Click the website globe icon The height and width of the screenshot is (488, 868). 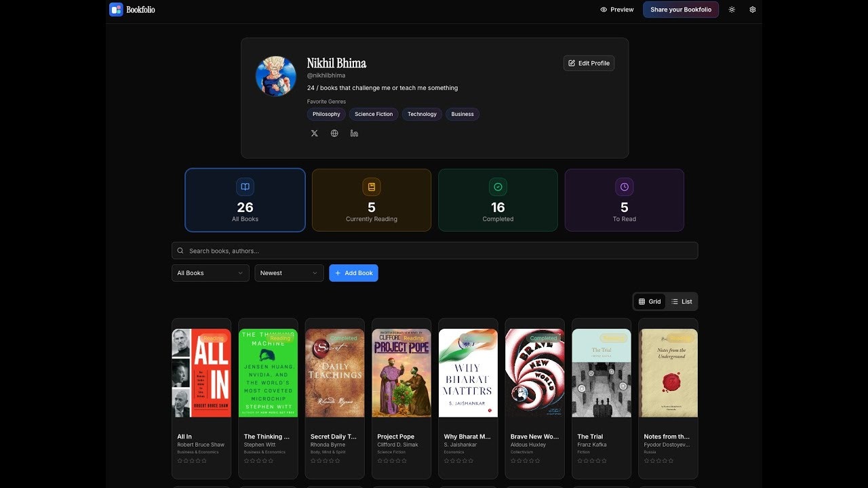coord(334,133)
